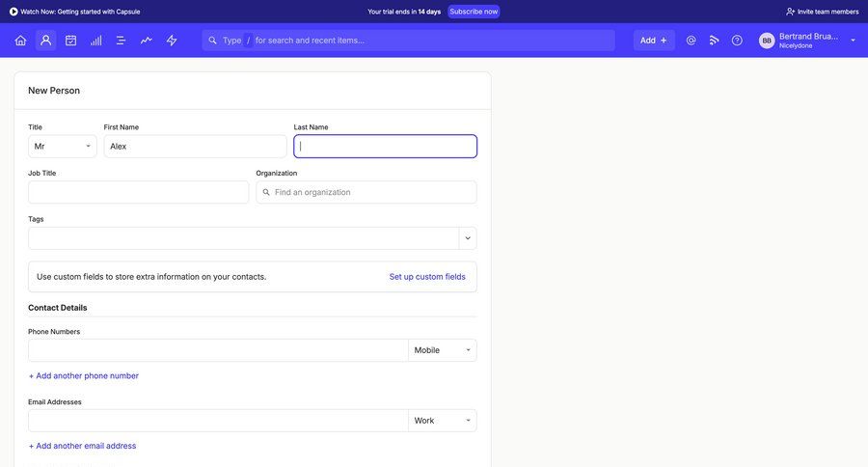Click Set up custom fields link
868x467 pixels.
point(427,277)
